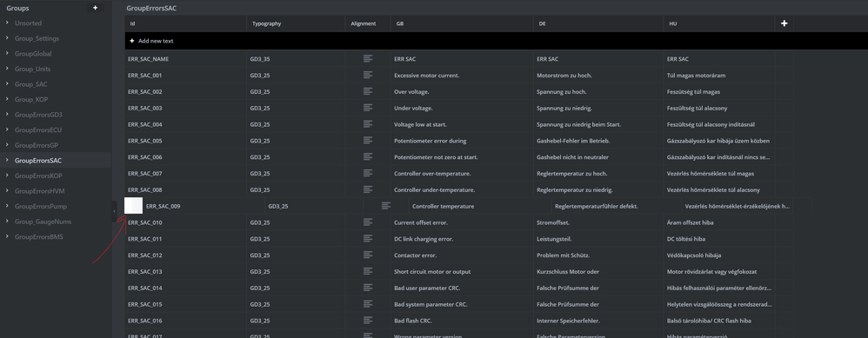Image resolution: width=868 pixels, height=338 pixels.
Task: Select the white drag handle of ERR_SAC_009
Action: 133,206
